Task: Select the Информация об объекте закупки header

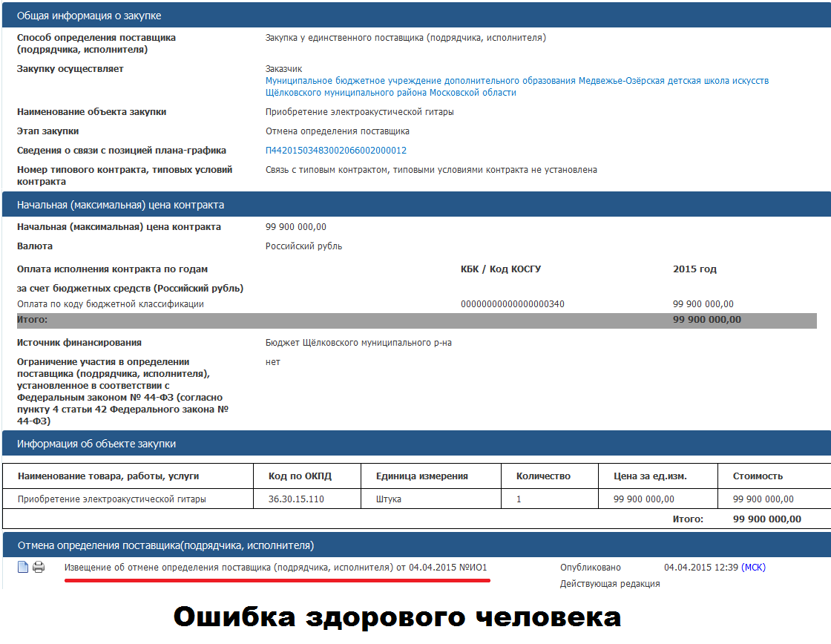Action: [416, 444]
